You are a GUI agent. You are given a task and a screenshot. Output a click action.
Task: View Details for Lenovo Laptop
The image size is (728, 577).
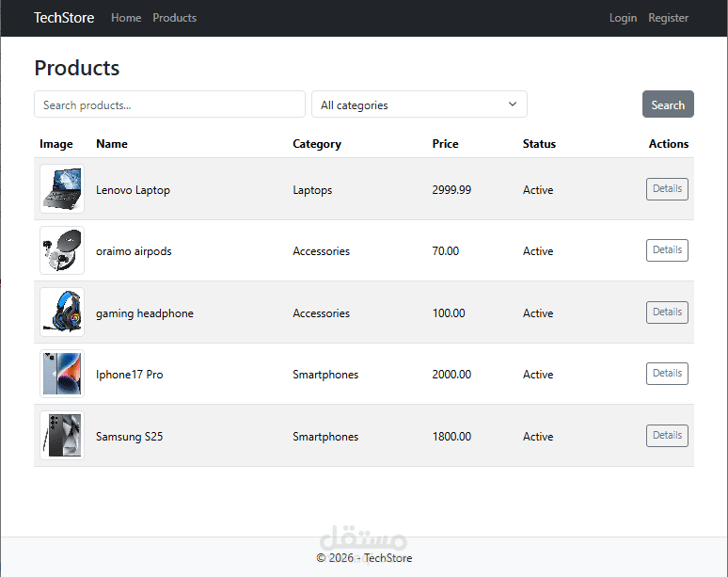coord(667,189)
